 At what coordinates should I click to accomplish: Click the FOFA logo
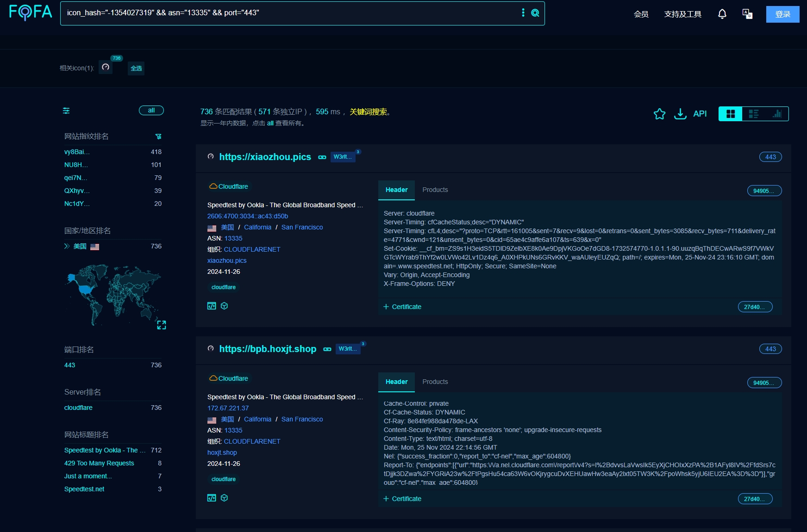point(31,12)
